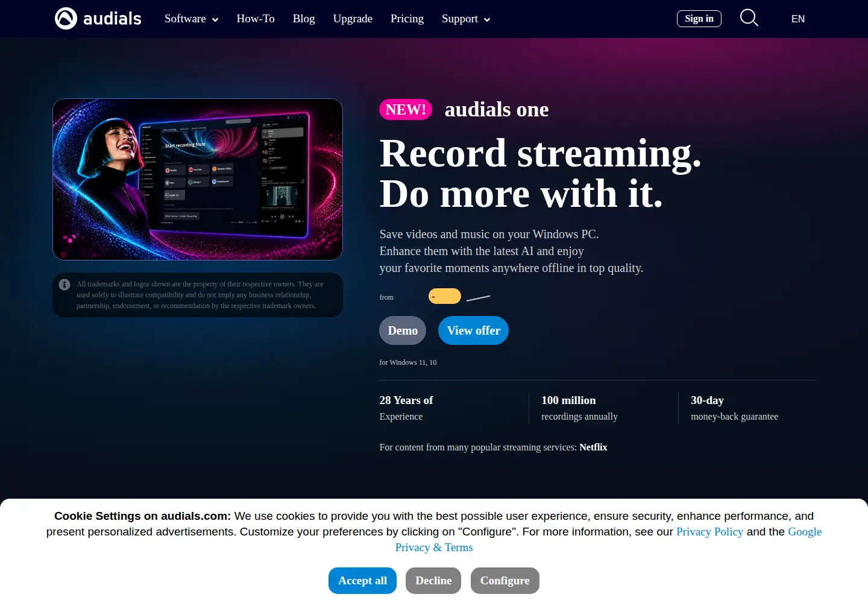This screenshot has width=868, height=603.
Task: Open the Pricing menu item
Action: pos(407,19)
